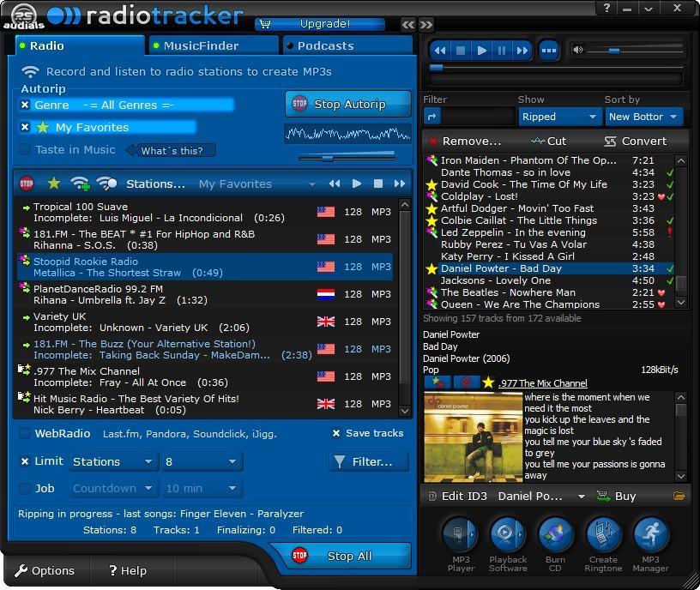This screenshot has height=590, width=700.
Task: Switch to the Radio tab
Action: click(78, 45)
